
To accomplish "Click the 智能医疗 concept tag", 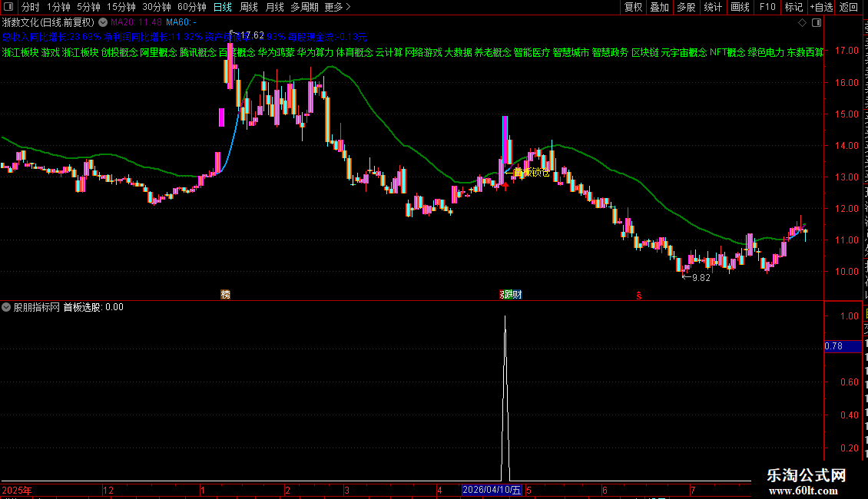I will (532, 52).
